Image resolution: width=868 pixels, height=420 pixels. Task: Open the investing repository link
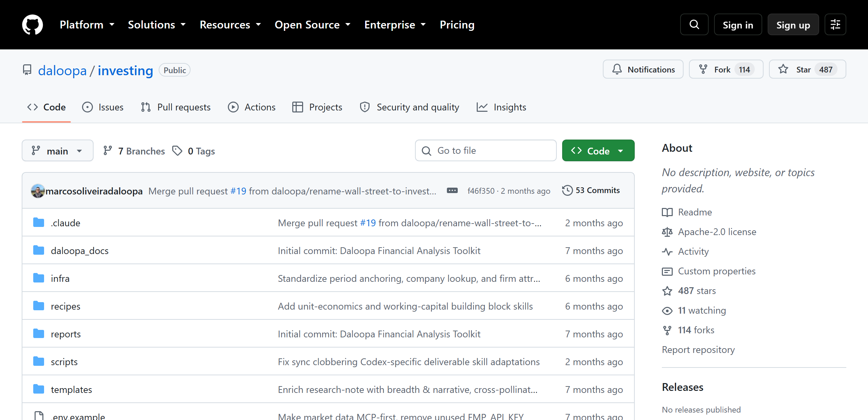(x=125, y=70)
